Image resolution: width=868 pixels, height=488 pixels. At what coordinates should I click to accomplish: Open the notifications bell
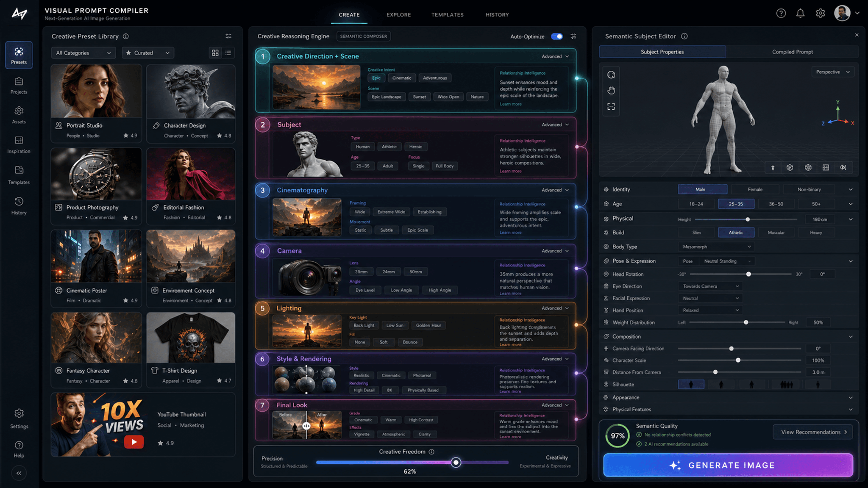pos(800,14)
